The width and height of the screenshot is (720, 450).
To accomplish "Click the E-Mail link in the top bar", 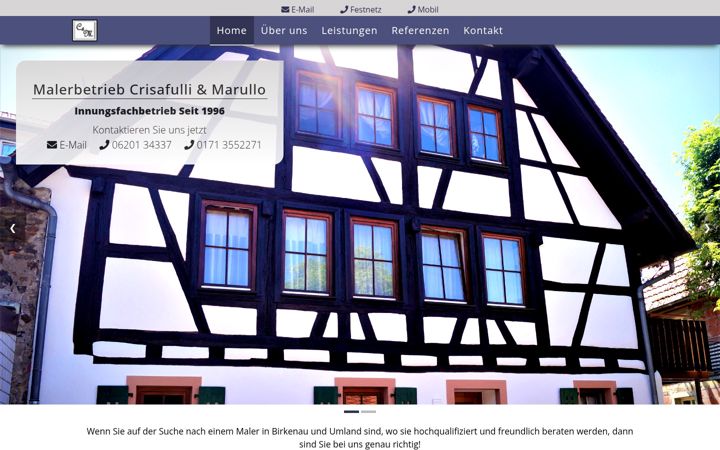I will coord(298,9).
